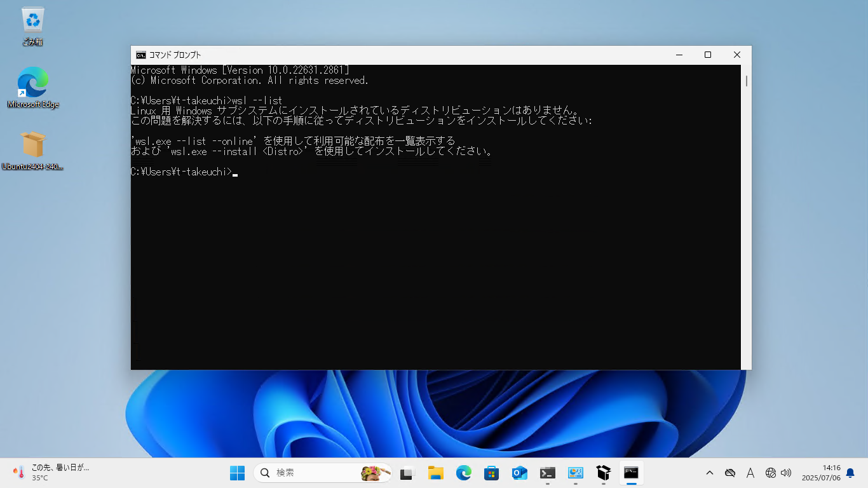
Task: Click the taskbar 検索 search box
Action: click(x=322, y=473)
